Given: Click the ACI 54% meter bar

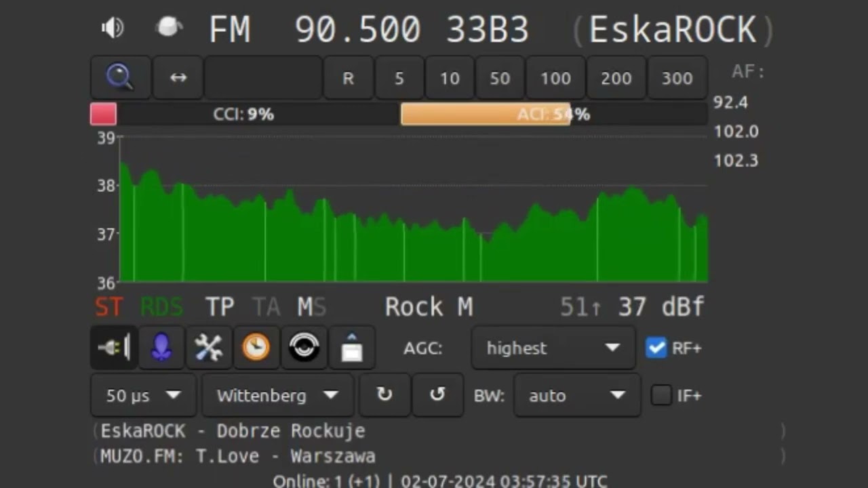Looking at the screenshot, I should pos(554,114).
